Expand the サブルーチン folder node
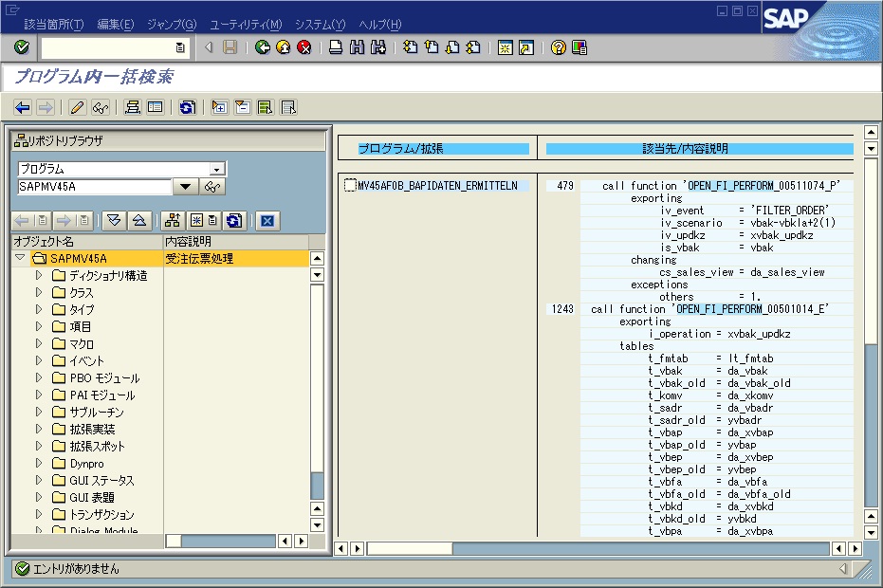 pyautogui.click(x=39, y=413)
